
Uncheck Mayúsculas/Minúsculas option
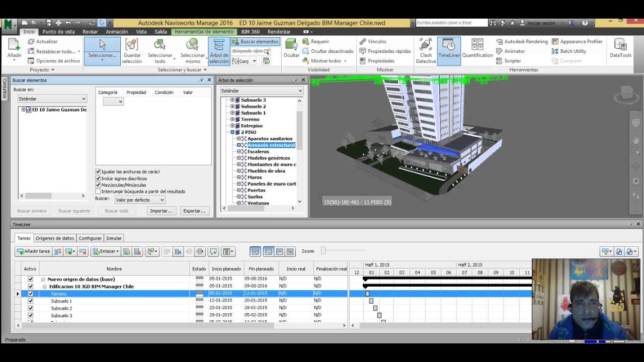tap(98, 185)
